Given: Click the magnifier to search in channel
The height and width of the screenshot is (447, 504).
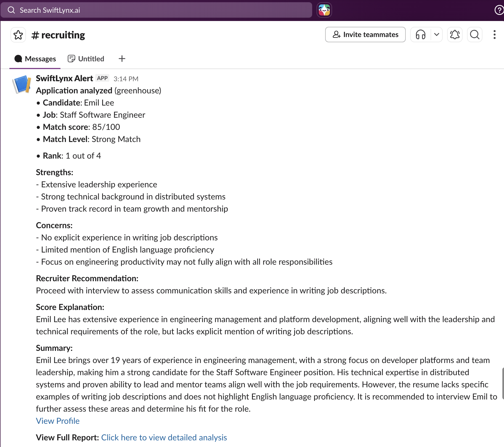Looking at the screenshot, I should (x=474, y=35).
